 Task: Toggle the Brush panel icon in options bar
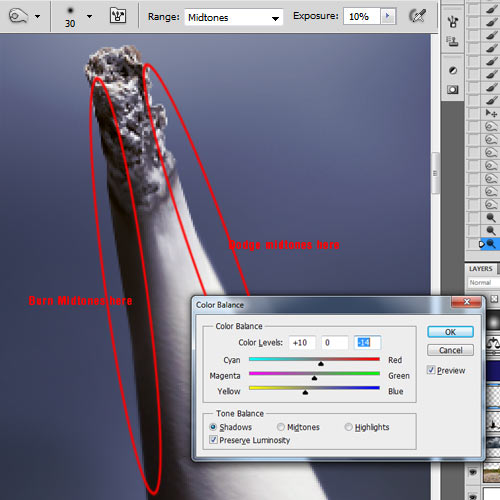click(118, 16)
